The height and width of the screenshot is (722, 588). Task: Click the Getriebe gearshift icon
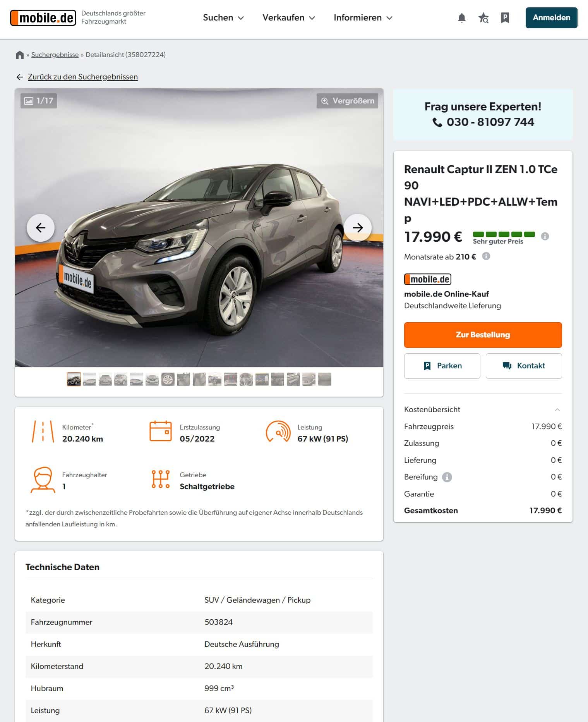tap(160, 479)
